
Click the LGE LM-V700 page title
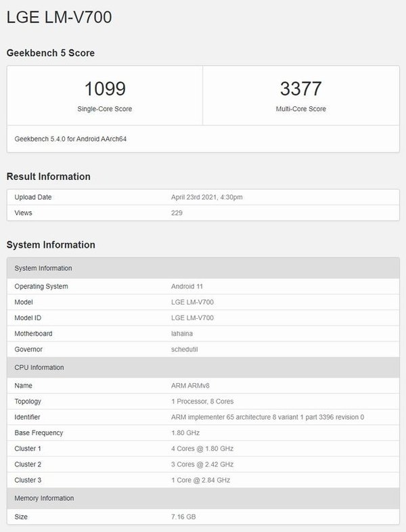[59, 17]
